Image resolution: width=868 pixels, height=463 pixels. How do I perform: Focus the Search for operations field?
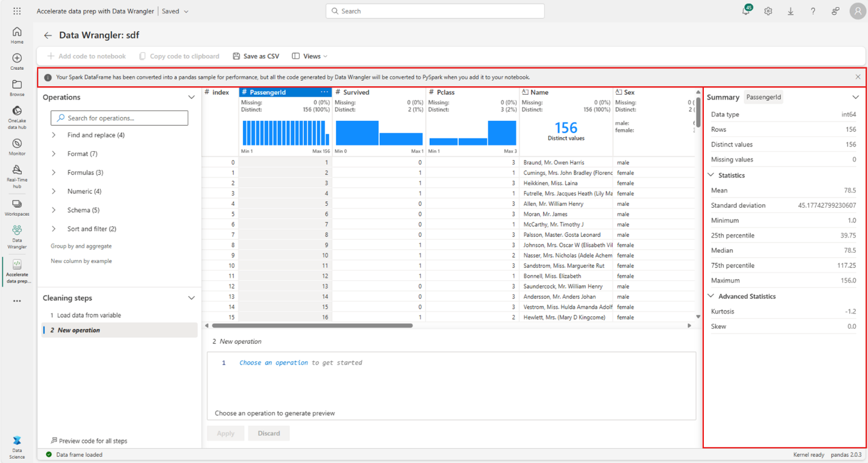pyautogui.click(x=119, y=118)
